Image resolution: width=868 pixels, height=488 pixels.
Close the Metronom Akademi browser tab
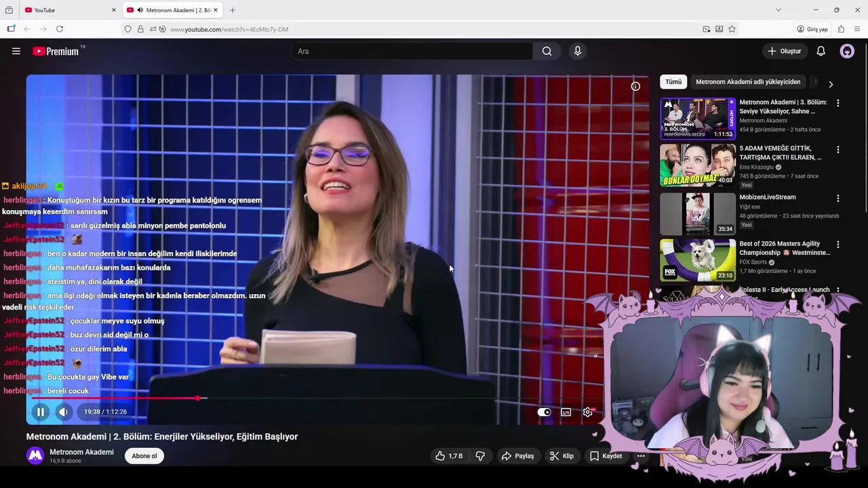tap(216, 10)
